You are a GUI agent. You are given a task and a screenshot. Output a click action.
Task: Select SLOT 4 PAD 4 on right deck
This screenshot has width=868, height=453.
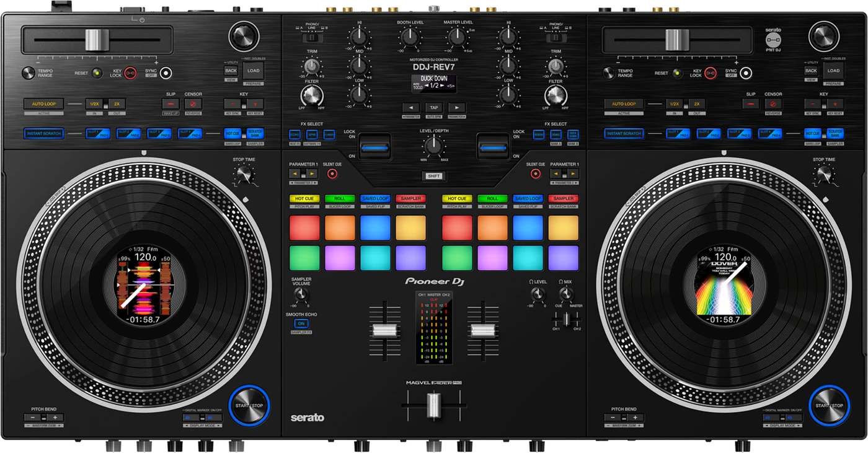coord(770,133)
